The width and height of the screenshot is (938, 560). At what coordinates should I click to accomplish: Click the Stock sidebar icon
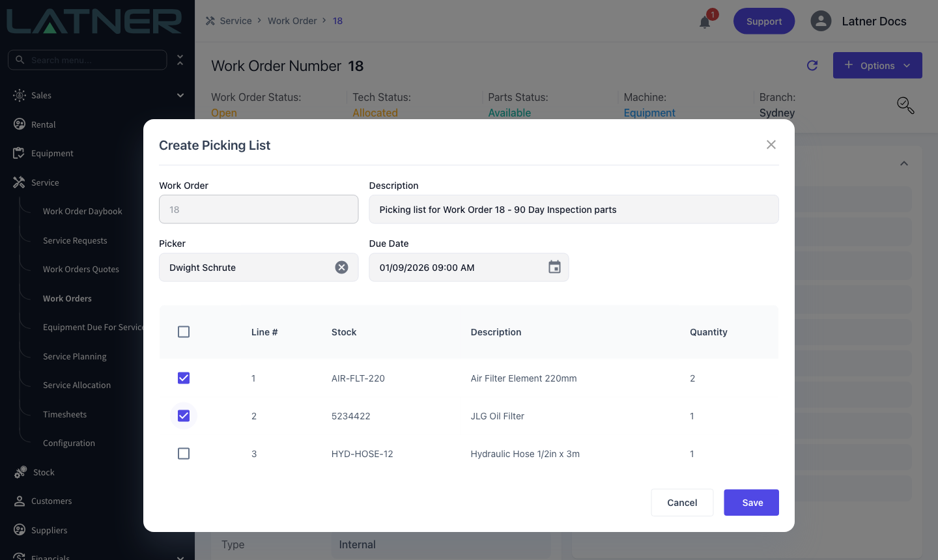[20, 472]
